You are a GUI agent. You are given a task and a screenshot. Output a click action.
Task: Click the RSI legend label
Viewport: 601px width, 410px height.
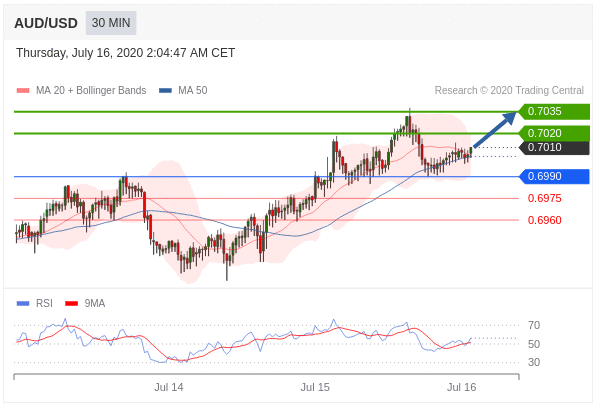click(44, 303)
